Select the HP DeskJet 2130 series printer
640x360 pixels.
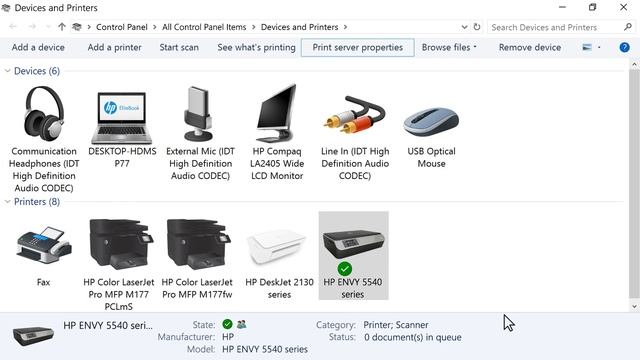(x=276, y=247)
